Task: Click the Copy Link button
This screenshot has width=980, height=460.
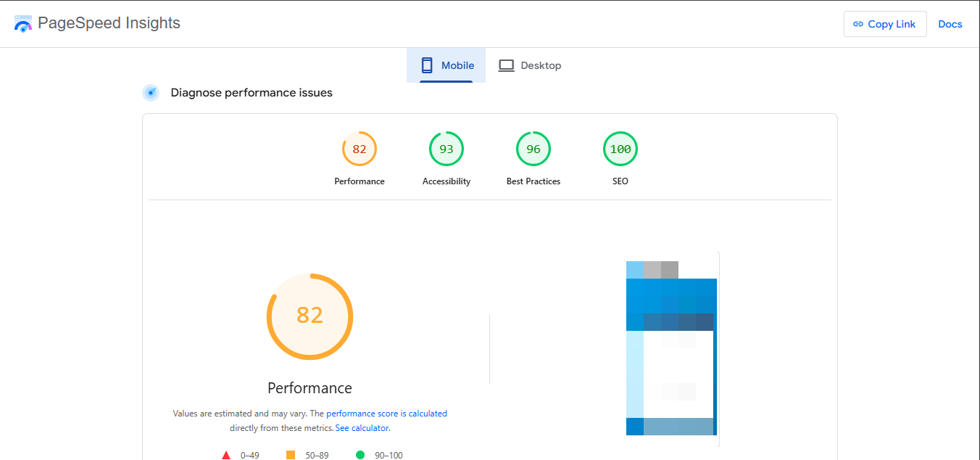Action: point(885,24)
